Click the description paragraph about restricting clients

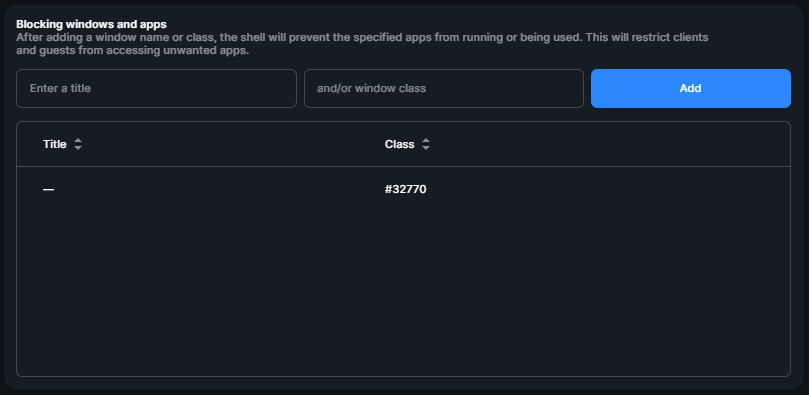pyautogui.click(x=362, y=44)
